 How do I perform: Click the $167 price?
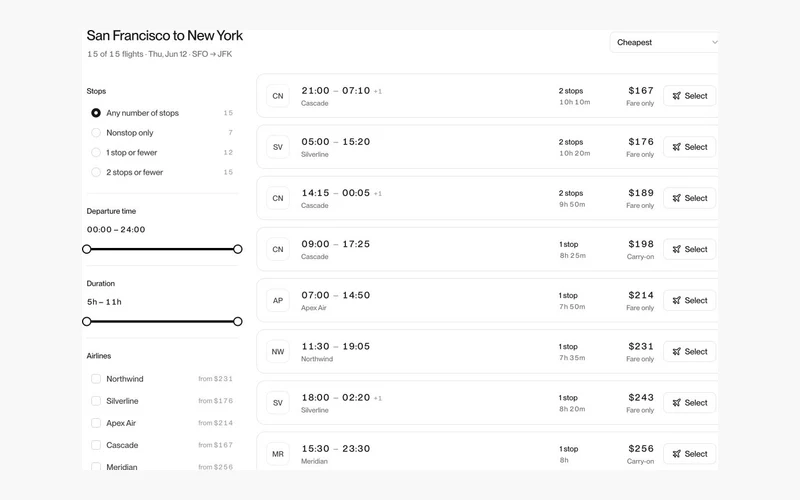(641, 90)
